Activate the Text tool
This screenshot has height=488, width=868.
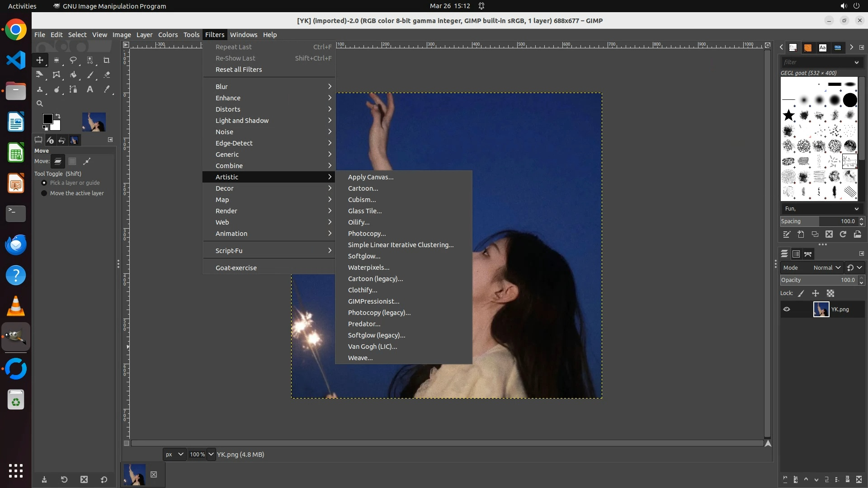point(90,89)
